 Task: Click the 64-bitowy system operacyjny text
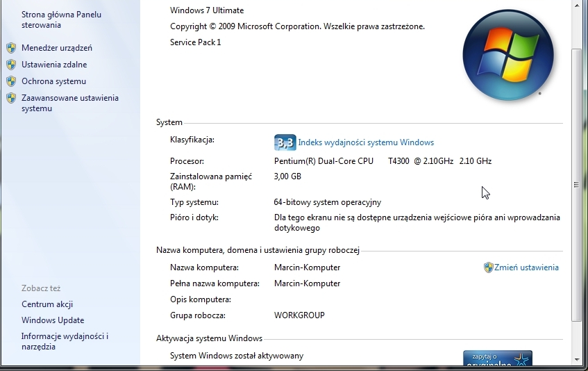point(328,202)
